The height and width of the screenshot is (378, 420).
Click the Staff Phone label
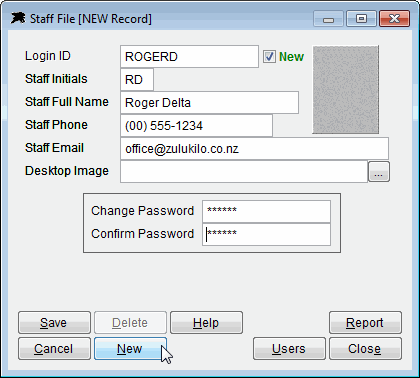(x=56, y=125)
